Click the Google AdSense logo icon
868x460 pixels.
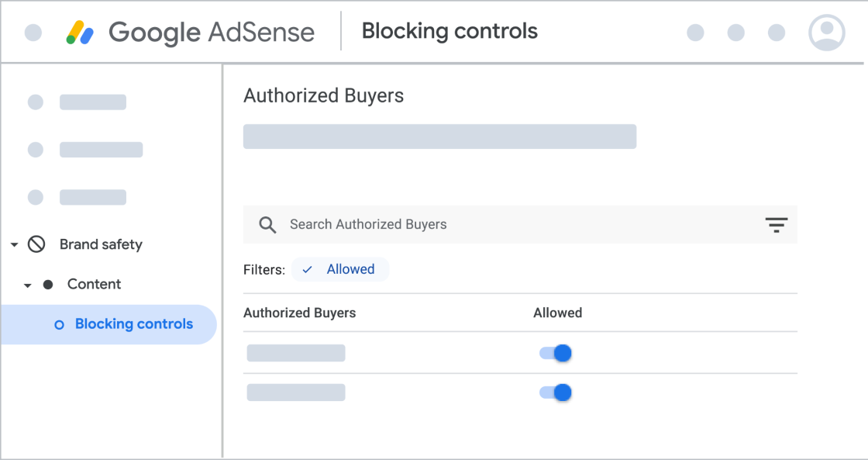pos(80,33)
